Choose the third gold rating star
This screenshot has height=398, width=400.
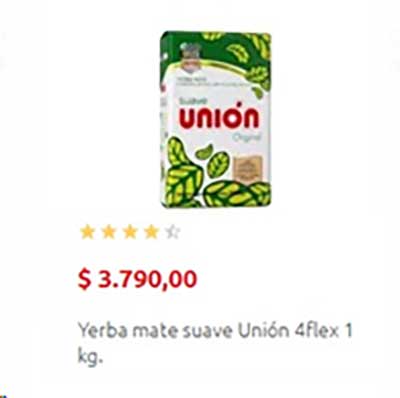pyautogui.click(x=130, y=232)
